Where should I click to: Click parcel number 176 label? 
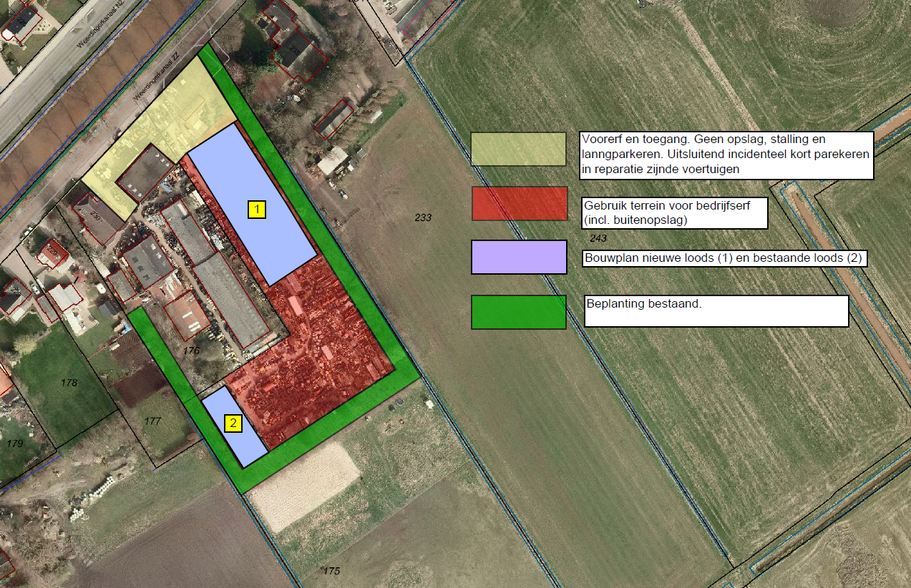191,351
